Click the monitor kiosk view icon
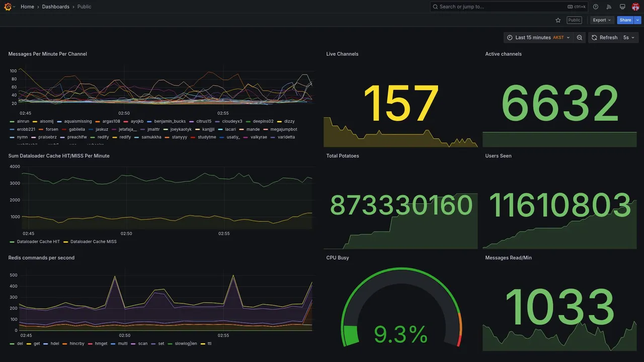 pyautogui.click(x=622, y=7)
